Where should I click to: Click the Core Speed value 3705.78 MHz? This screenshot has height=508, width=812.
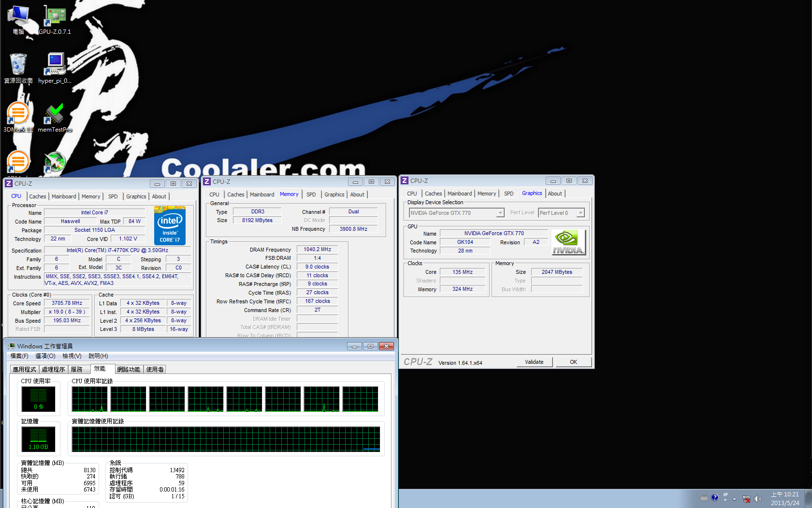pyautogui.click(x=67, y=303)
